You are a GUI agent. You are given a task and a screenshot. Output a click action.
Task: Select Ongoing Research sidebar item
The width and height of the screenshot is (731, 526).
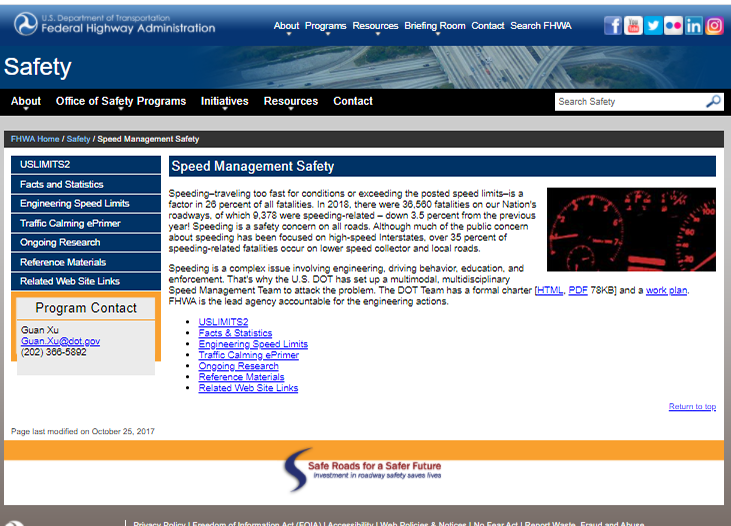[86, 242]
